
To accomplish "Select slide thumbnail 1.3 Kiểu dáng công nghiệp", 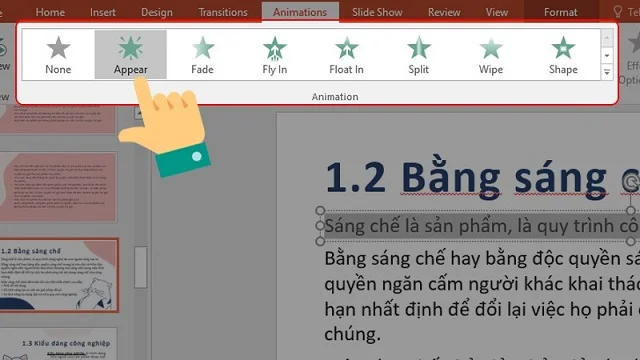I will (x=58, y=344).
